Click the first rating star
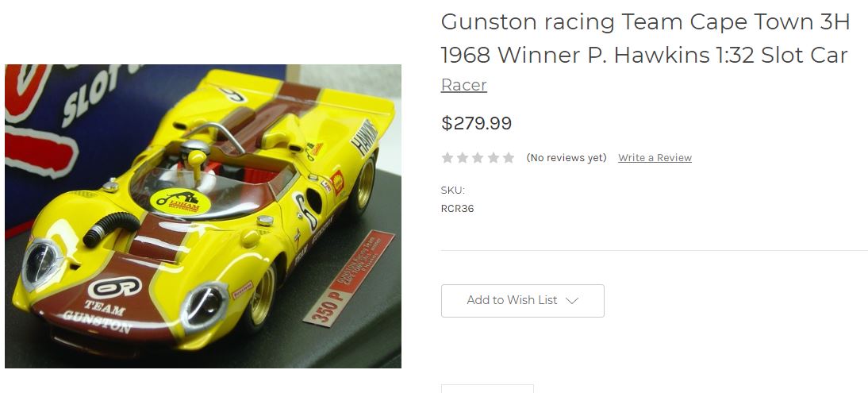The height and width of the screenshot is (393, 868). tap(447, 158)
